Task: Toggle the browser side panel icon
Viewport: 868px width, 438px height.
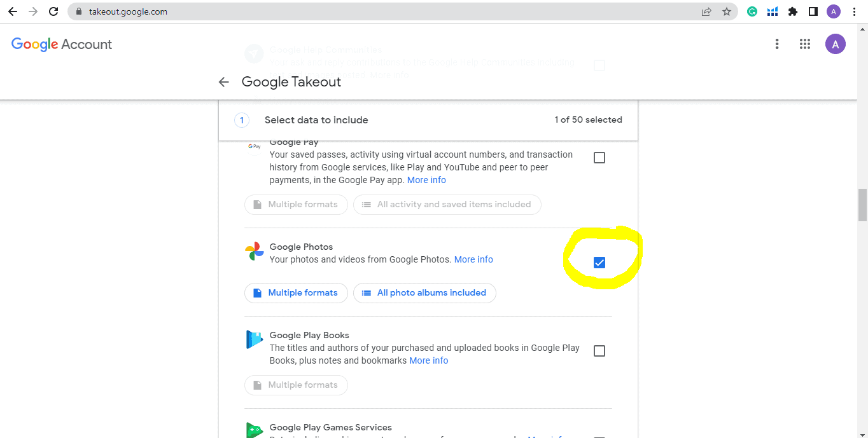Action: click(x=813, y=11)
